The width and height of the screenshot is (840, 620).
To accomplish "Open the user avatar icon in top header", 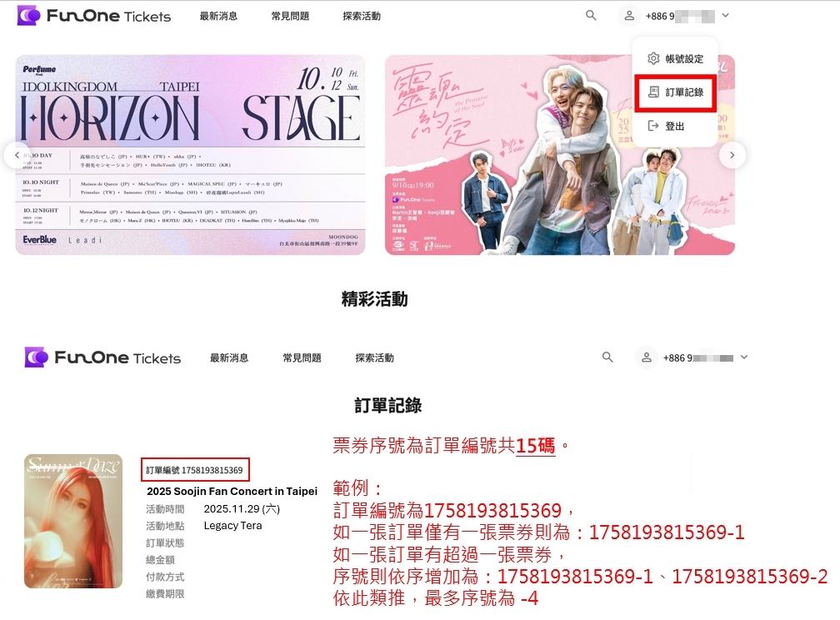I will (629, 16).
